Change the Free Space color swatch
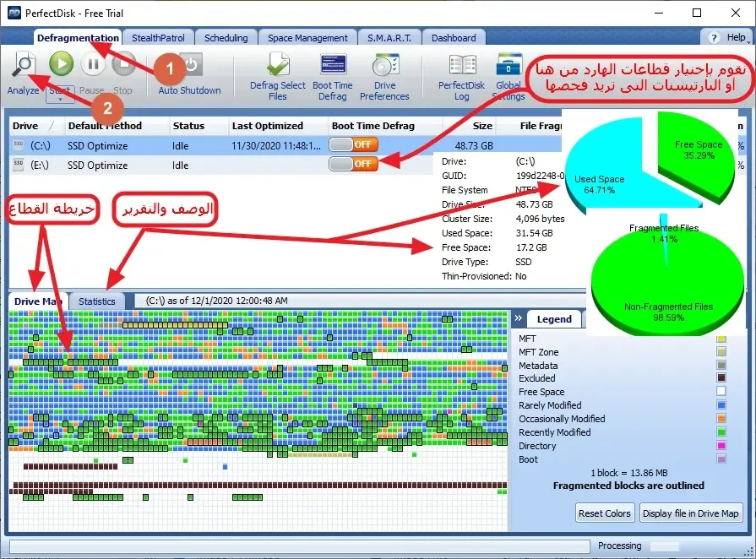Image resolution: width=756 pixels, height=559 pixels. (721, 391)
